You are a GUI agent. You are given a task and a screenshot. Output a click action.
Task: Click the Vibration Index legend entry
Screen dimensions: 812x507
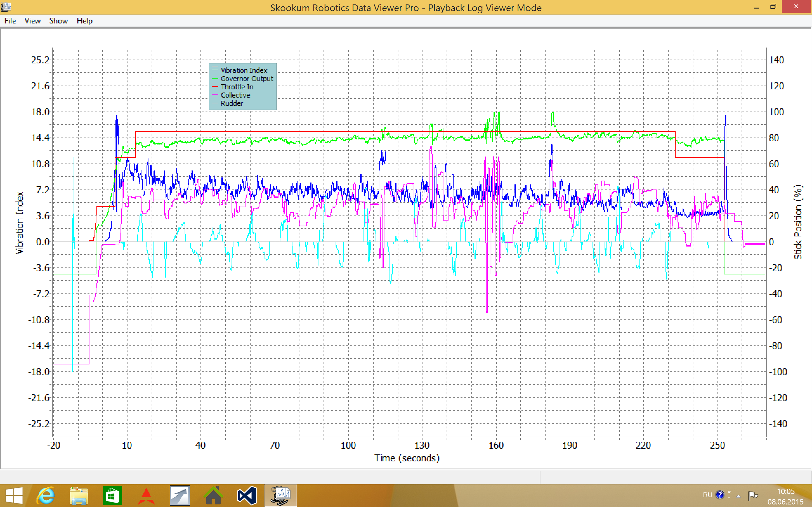pyautogui.click(x=244, y=70)
